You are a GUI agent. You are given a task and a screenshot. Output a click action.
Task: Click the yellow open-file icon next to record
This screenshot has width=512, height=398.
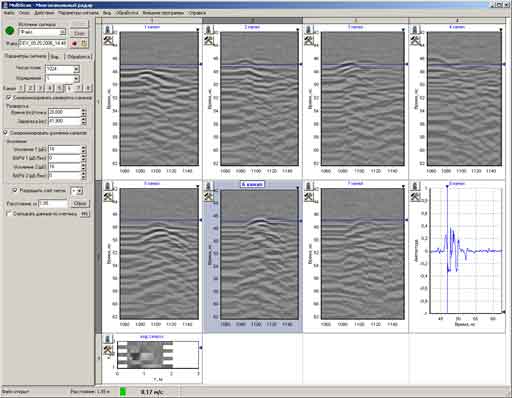coord(84,43)
